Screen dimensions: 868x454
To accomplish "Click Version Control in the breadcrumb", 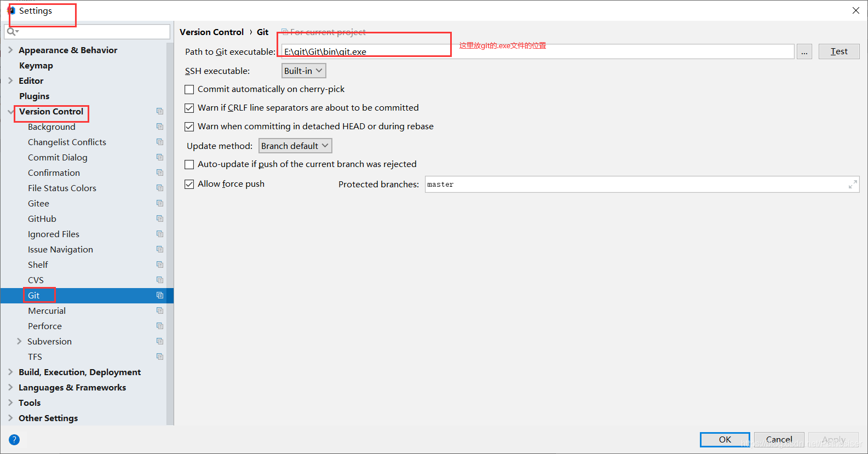I will coord(212,32).
